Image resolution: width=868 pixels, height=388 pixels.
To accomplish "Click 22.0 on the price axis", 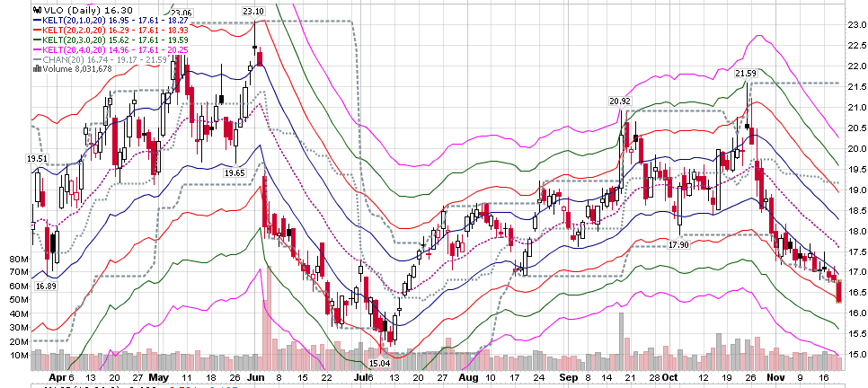I will click(857, 66).
